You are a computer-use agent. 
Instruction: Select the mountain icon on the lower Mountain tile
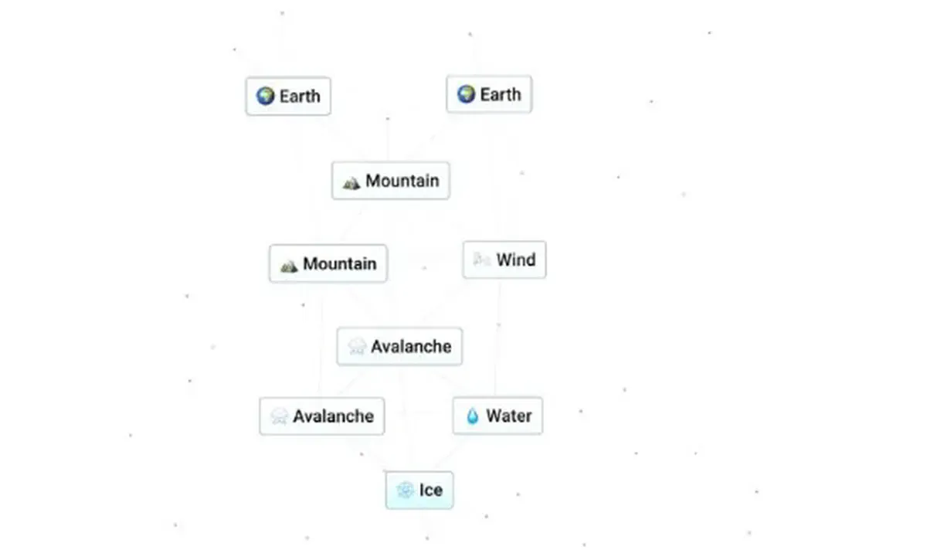[289, 265]
